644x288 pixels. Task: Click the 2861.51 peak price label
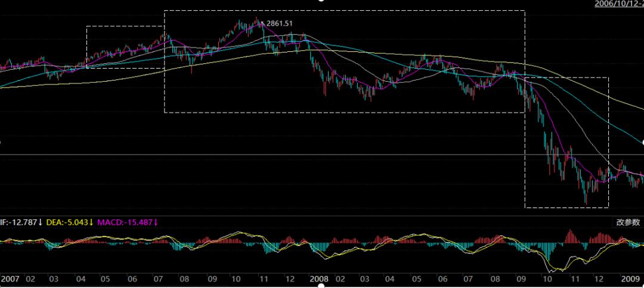click(x=280, y=23)
